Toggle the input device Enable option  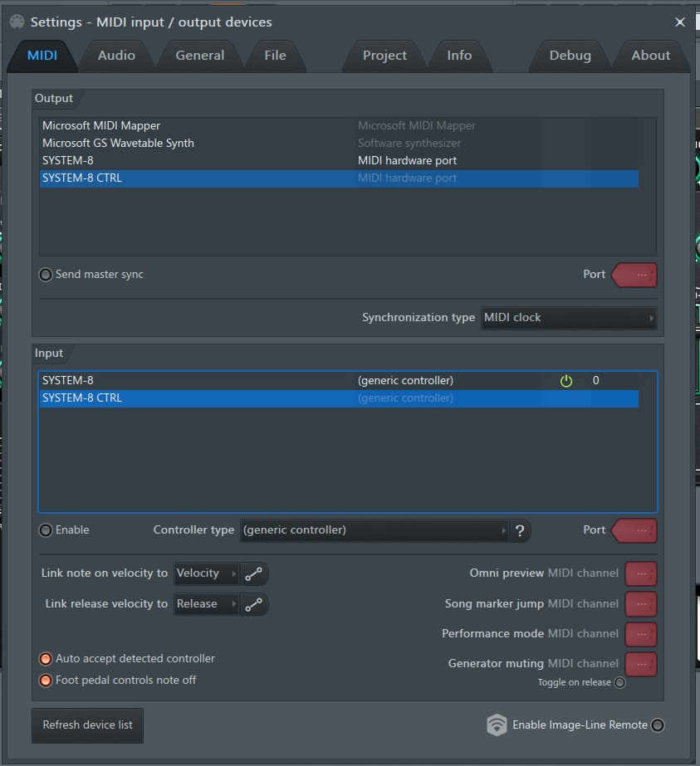46,530
